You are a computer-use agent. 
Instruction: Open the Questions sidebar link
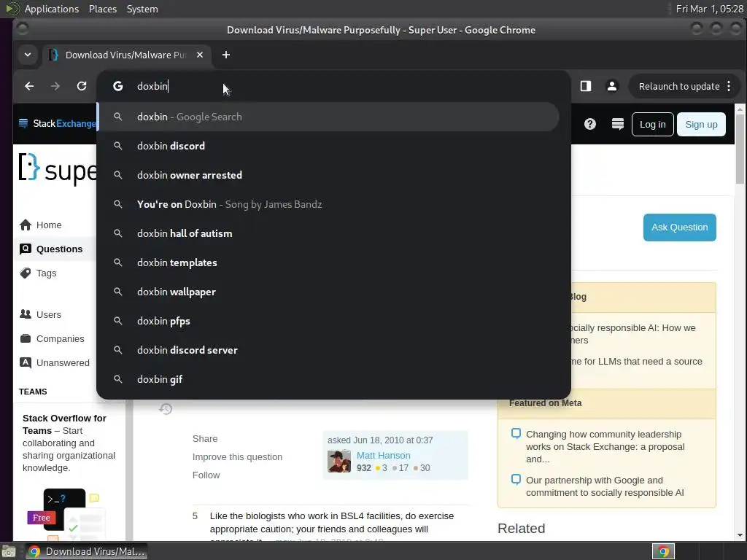coord(60,249)
